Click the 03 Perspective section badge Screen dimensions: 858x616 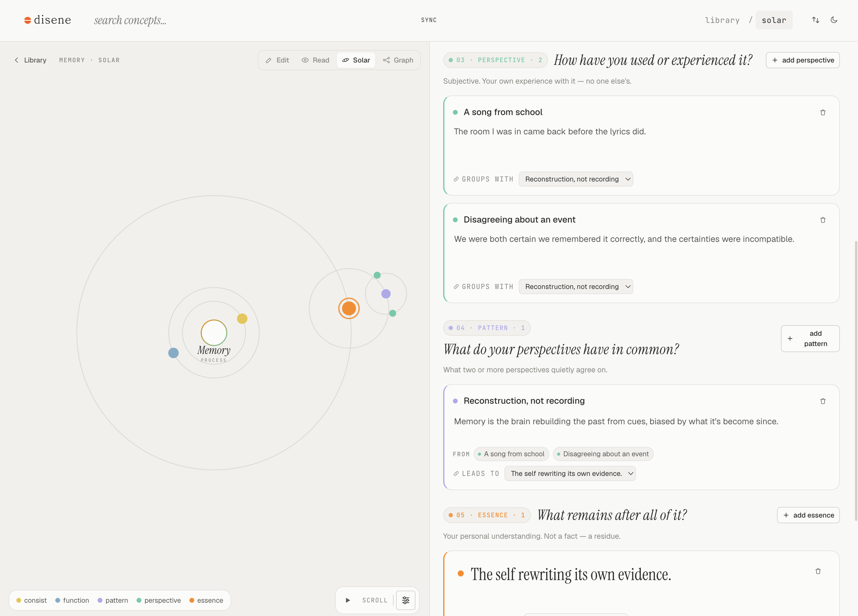click(x=495, y=60)
